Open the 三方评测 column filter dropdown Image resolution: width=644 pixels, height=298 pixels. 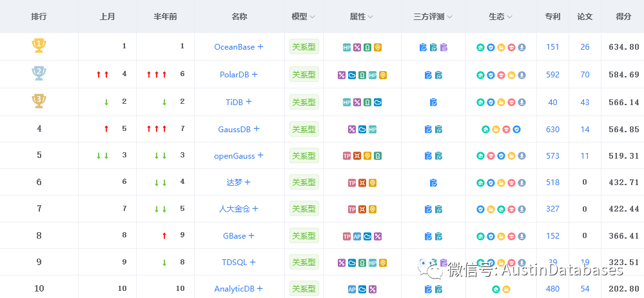pyautogui.click(x=449, y=17)
